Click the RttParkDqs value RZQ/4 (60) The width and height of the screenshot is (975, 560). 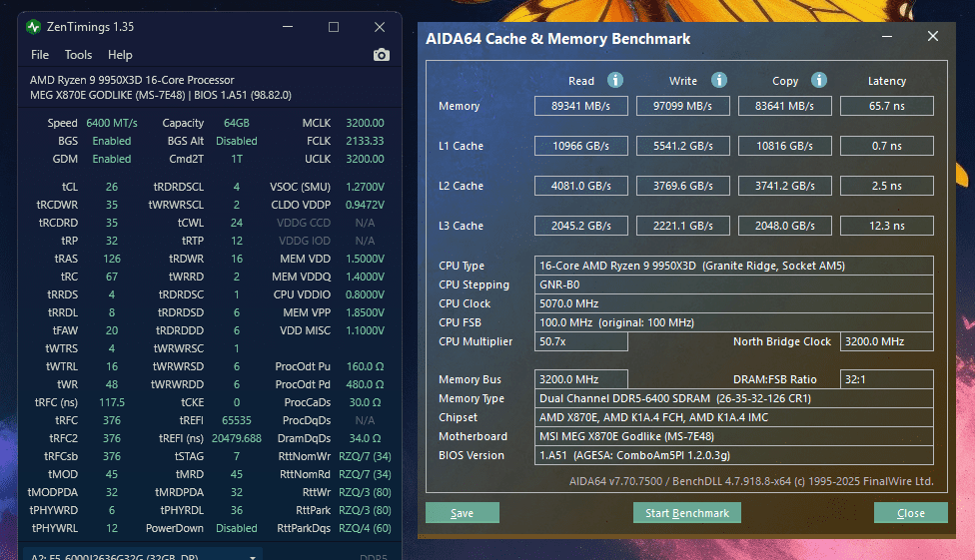pos(365,528)
